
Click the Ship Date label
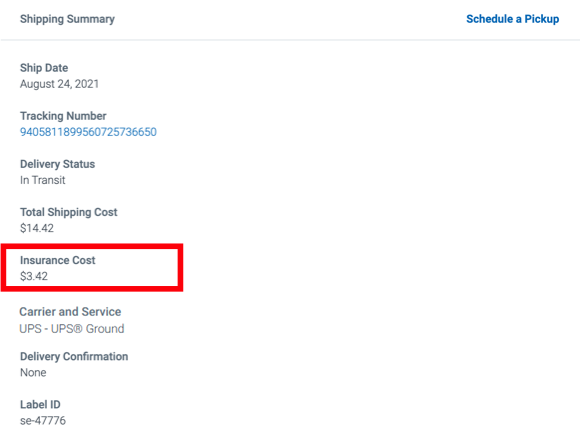(44, 68)
